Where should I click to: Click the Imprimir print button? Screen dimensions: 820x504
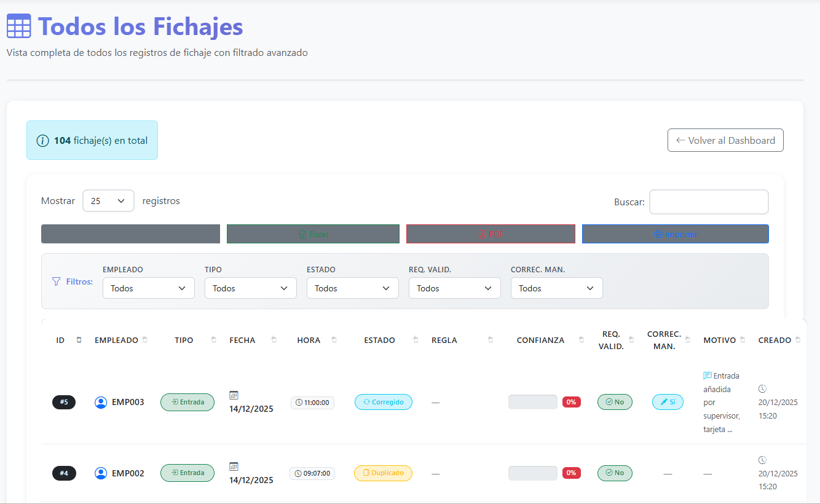coord(675,234)
